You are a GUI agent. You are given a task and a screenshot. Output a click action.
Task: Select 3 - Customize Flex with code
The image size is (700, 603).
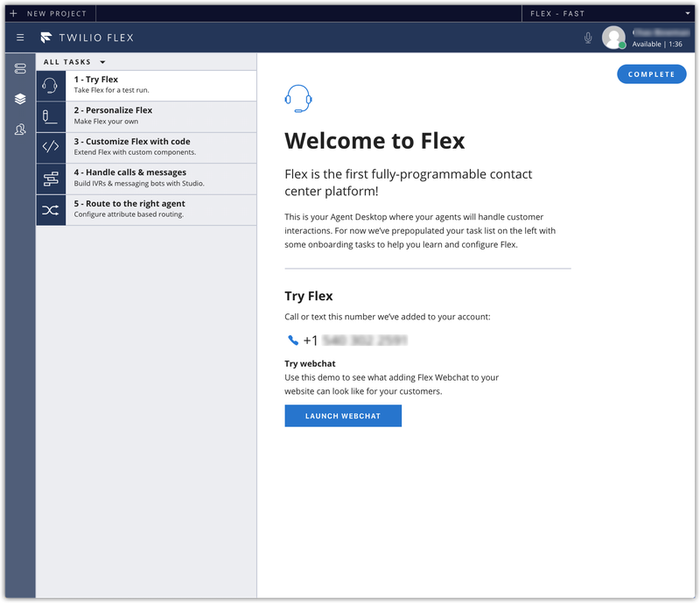click(x=146, y=147)
